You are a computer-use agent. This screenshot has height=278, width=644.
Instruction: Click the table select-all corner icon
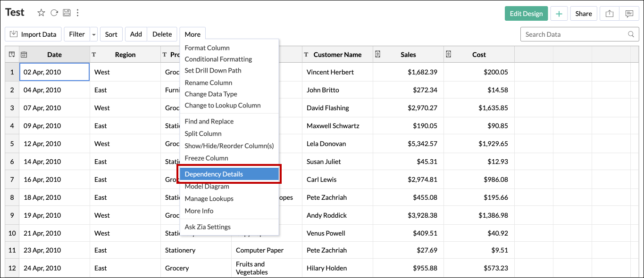pos(12,55)
